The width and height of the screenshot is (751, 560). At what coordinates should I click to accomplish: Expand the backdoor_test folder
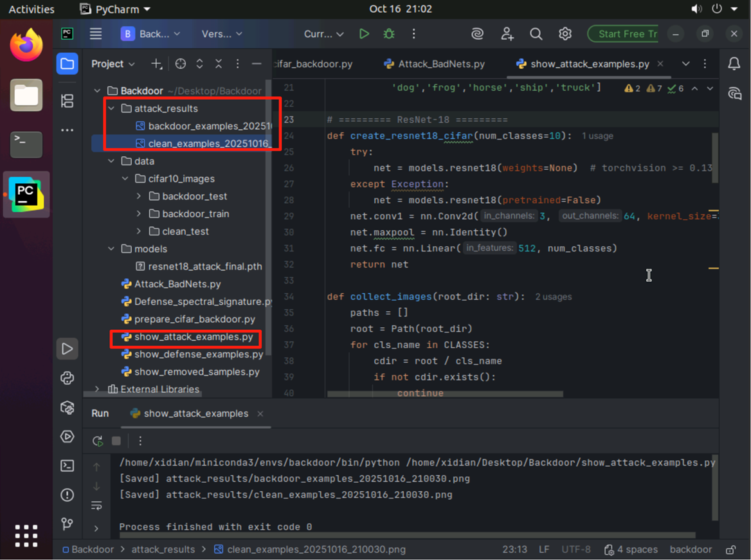point(139,197)
